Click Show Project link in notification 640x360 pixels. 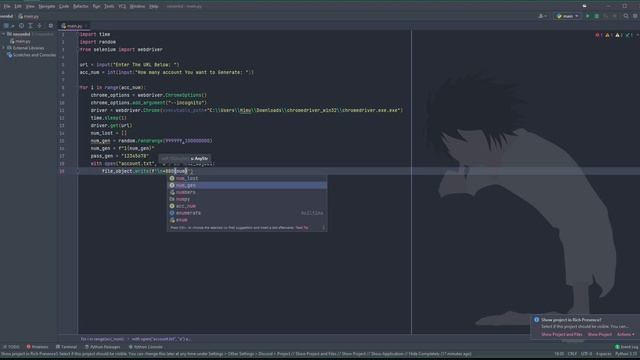coord(600,334)
